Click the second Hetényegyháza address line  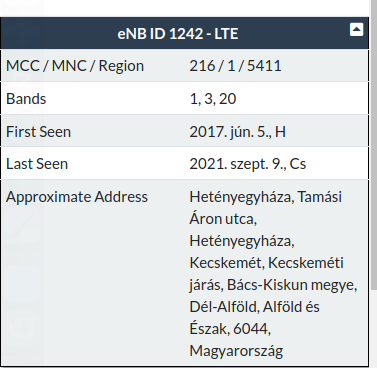[242, 241]
